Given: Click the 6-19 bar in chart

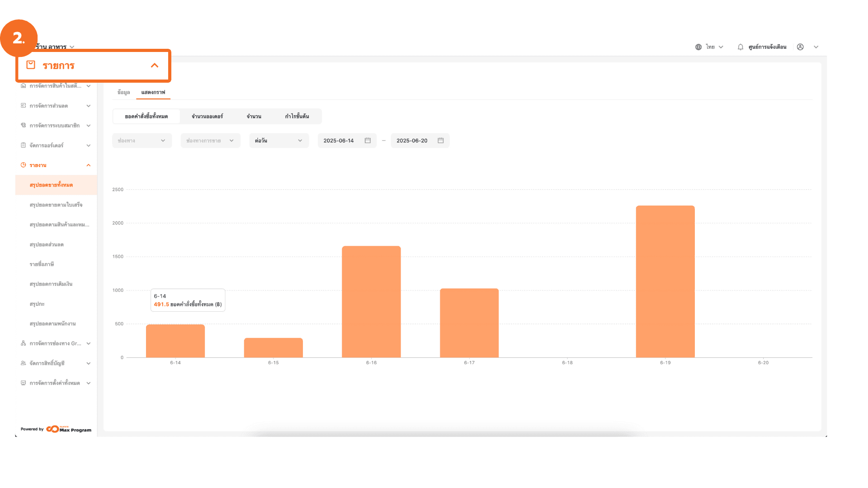Looking at the screenshot, I should pos(665,282).
